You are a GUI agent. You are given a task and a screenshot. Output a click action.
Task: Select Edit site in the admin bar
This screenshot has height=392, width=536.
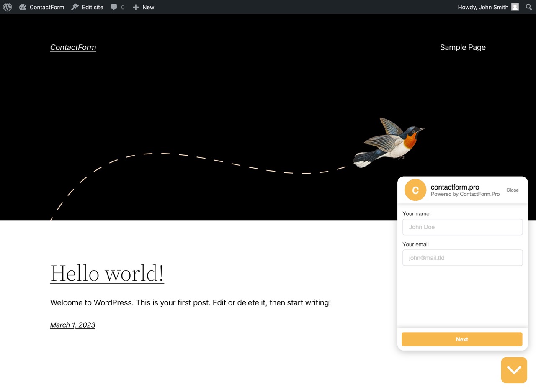(92, 7)
